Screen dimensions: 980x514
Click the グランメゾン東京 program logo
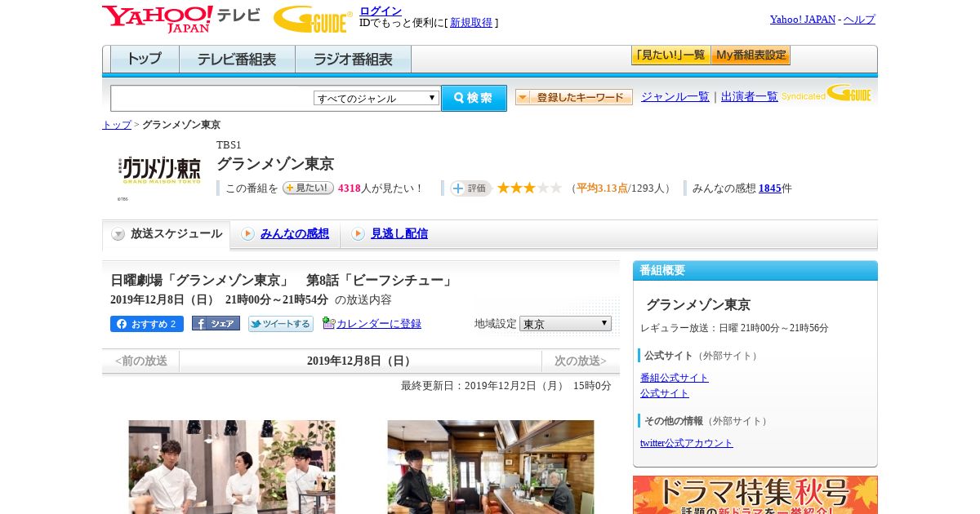160,170
